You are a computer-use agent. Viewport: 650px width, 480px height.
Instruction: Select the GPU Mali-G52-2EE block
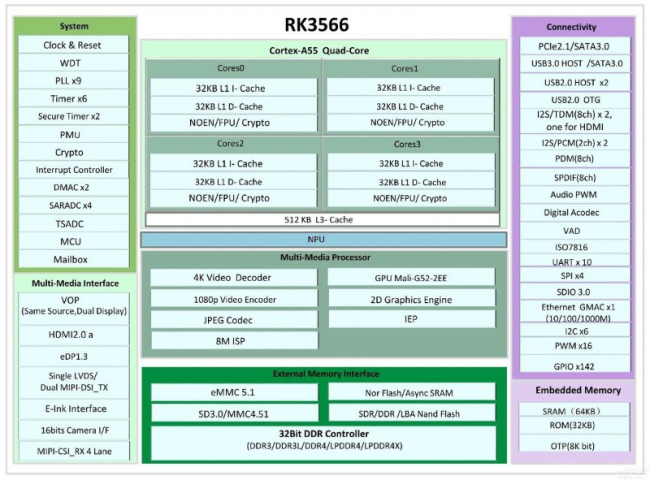(411, 278)
